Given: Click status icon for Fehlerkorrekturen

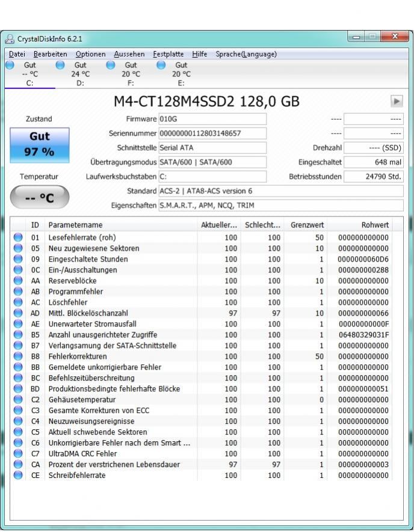Looking at the screenshot, I should point(18,356).
